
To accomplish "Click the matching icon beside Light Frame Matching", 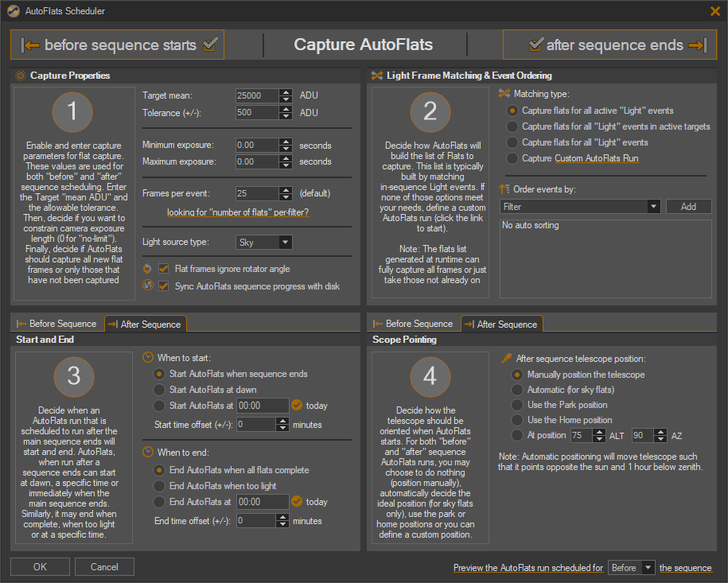I will pos(377,76).
